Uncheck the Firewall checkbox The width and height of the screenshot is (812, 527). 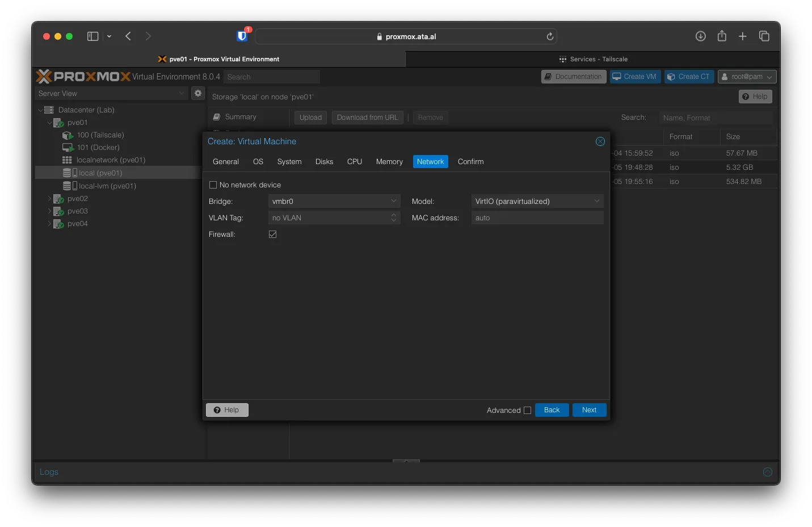273,235
